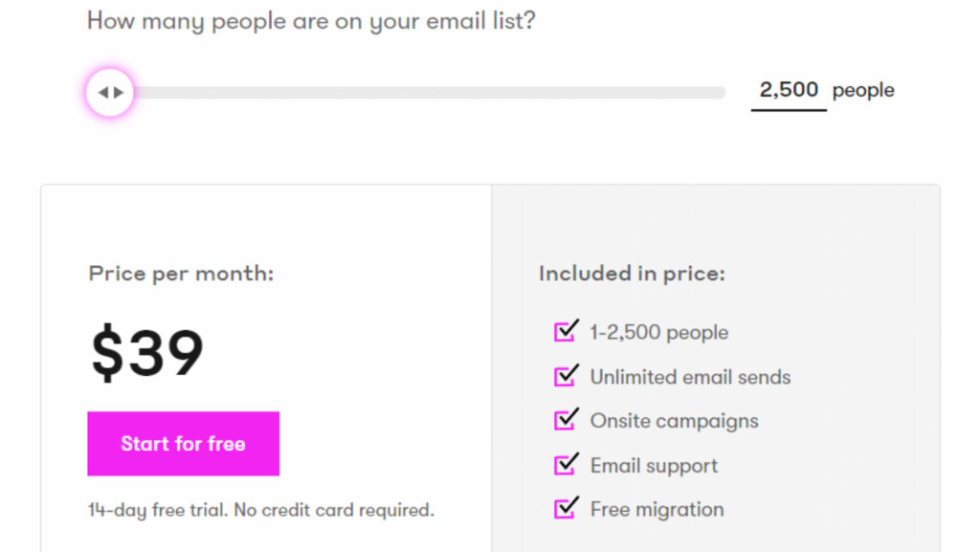Click the gray slider track

(x=431, y=93)
